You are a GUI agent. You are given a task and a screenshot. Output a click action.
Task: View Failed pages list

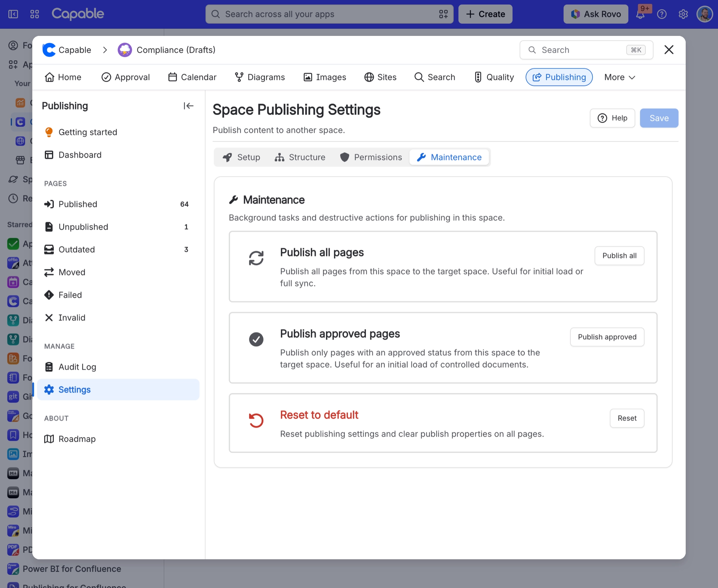(x=118, y=295)
